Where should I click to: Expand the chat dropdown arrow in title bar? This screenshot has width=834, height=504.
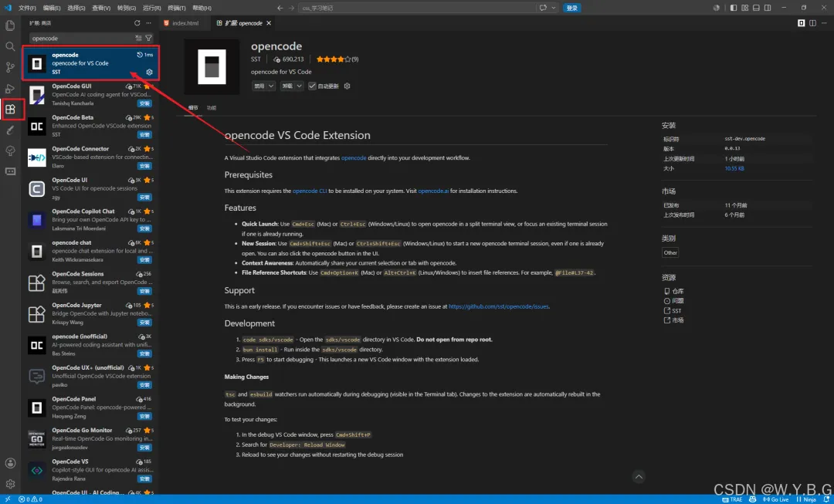pos(554,8)
